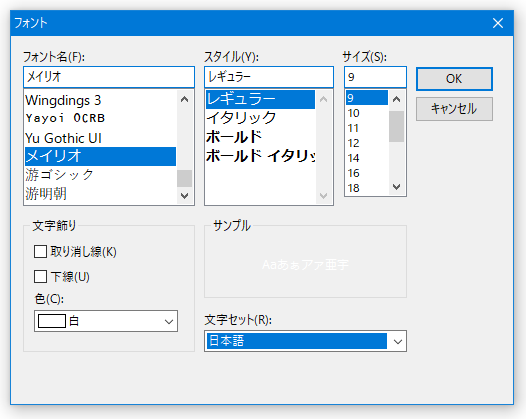Image resolution: width=526 pixels, height=419 pixels.
Task: Select size 10
Action: coord(367,113)
